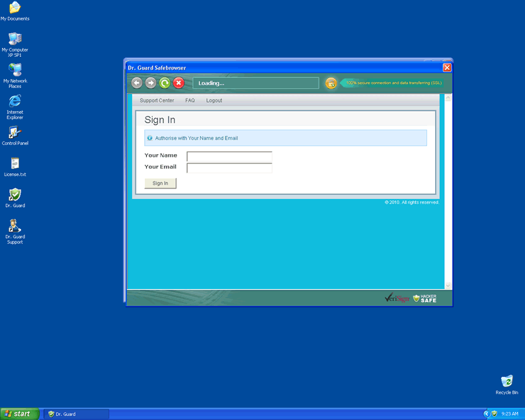Click the Loading address bar
525x420 pixels.
pos(255,83)
